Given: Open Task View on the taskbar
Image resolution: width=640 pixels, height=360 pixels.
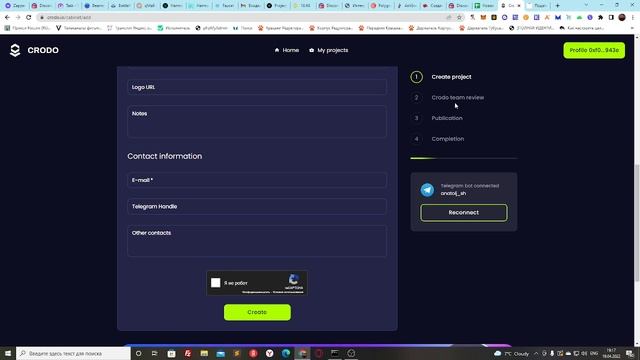Looking at the screenshot, I should [x=155, y=353].
